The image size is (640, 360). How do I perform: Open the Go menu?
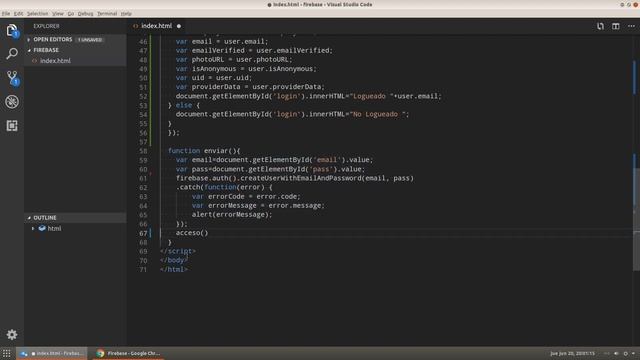click(x=71, y=13)
